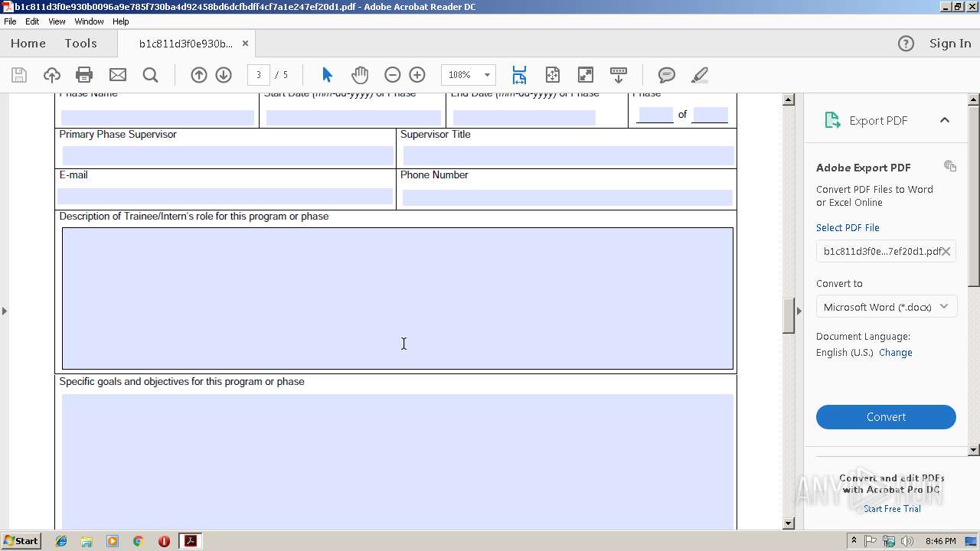Open the Windows Start menu
Screen dimensions: 980x551
[x=21, y=541]
